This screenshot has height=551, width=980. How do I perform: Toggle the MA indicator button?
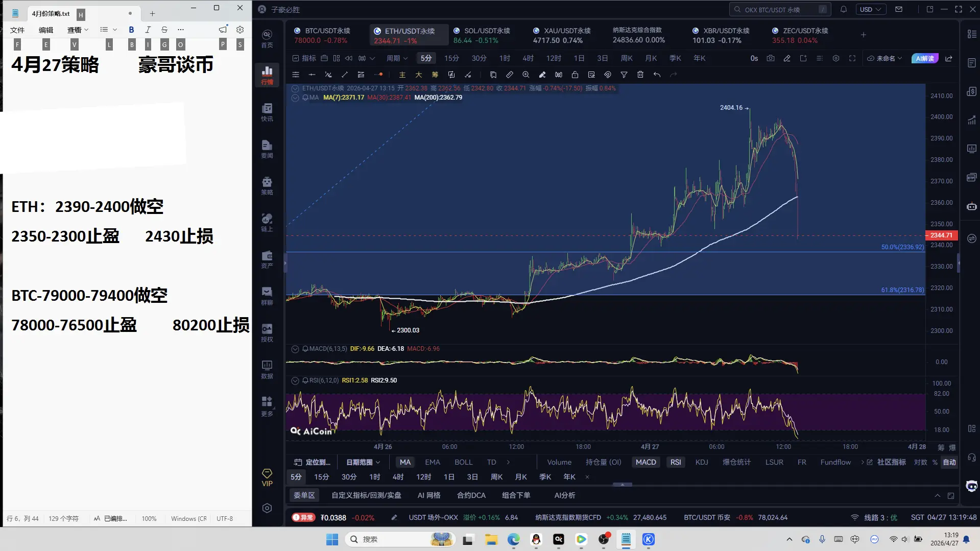(405, 462)
